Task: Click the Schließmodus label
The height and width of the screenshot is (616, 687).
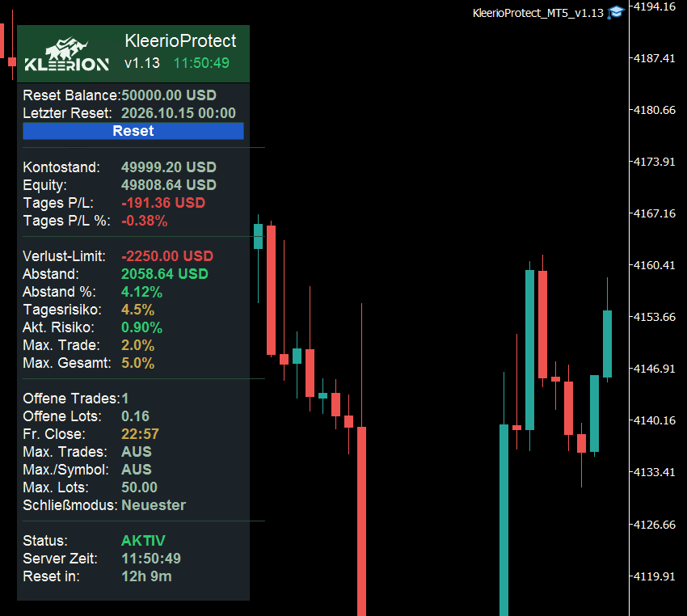Action: [x=70, y=505]
